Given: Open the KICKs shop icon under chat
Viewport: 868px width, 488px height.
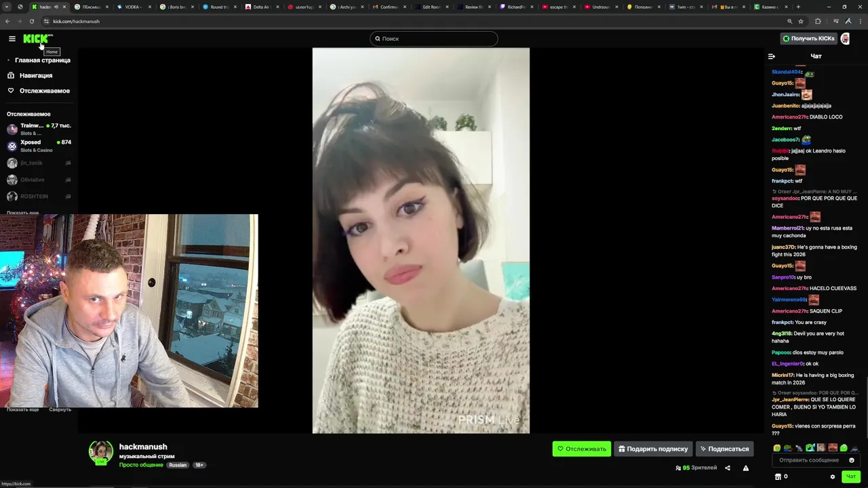Looking at the screenshot, I should [778, 476].
